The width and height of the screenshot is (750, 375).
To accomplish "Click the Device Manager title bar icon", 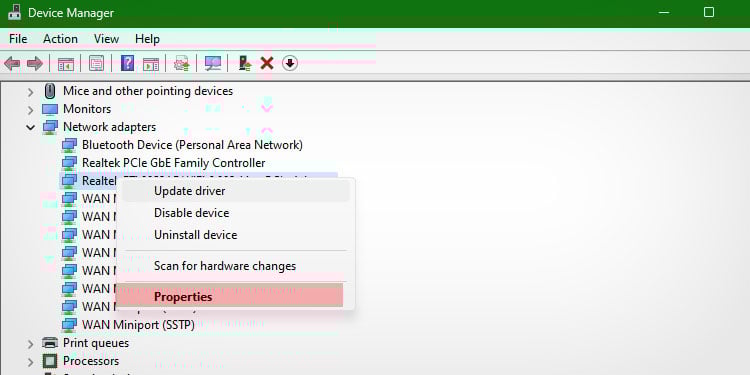I will pos(14,12).
